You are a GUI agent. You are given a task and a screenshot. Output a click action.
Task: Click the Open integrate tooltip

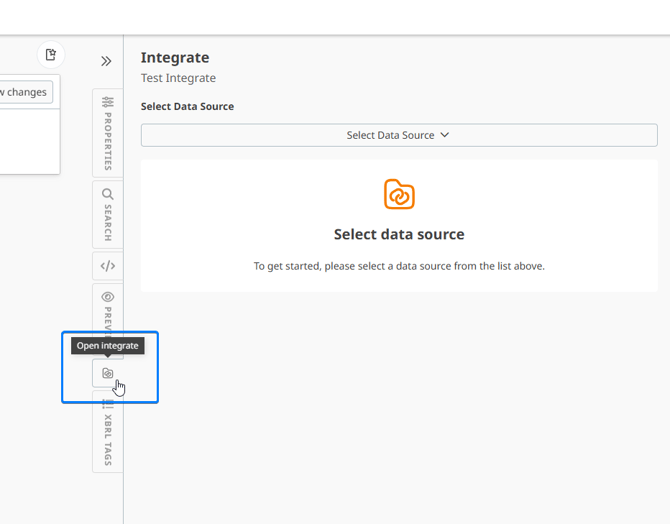(108, 346)
